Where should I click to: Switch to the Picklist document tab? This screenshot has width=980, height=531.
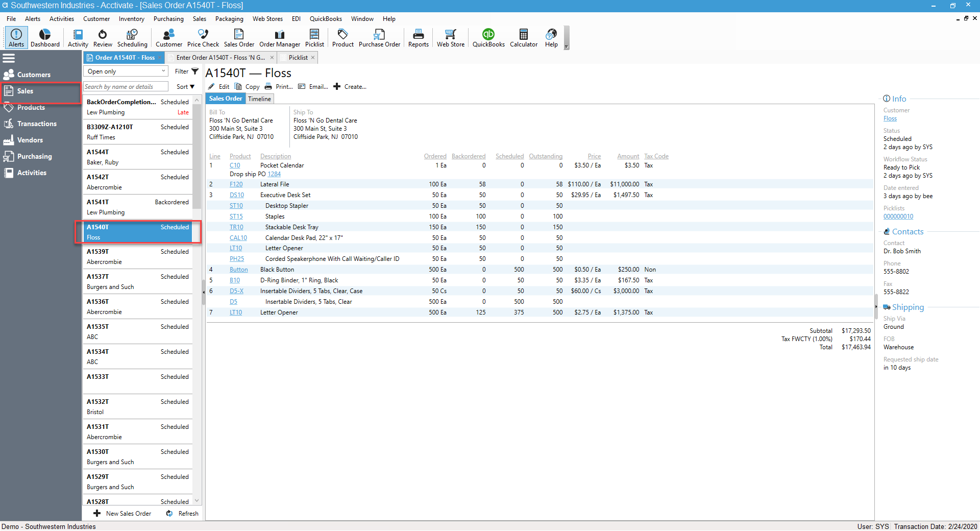click(x=298, y=58)
